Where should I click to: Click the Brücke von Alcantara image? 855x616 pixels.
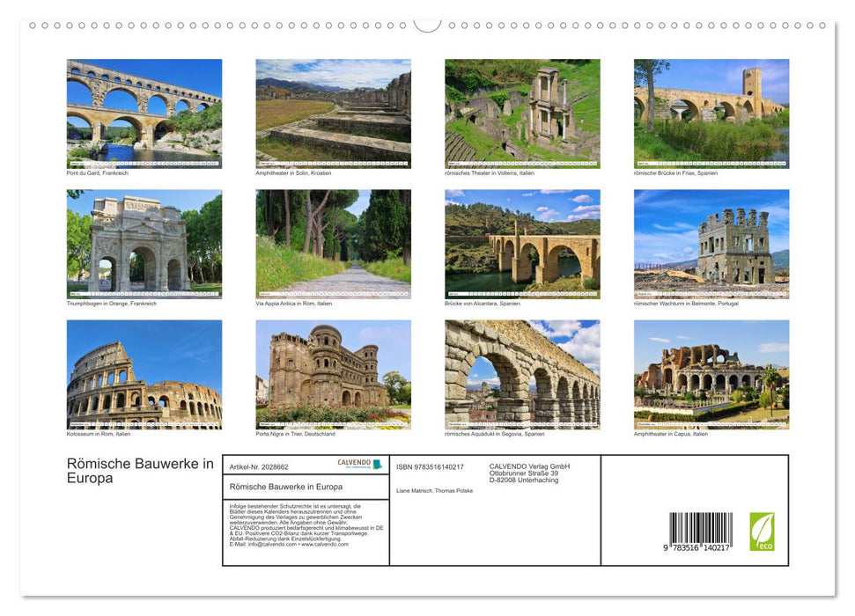point(522,244)
